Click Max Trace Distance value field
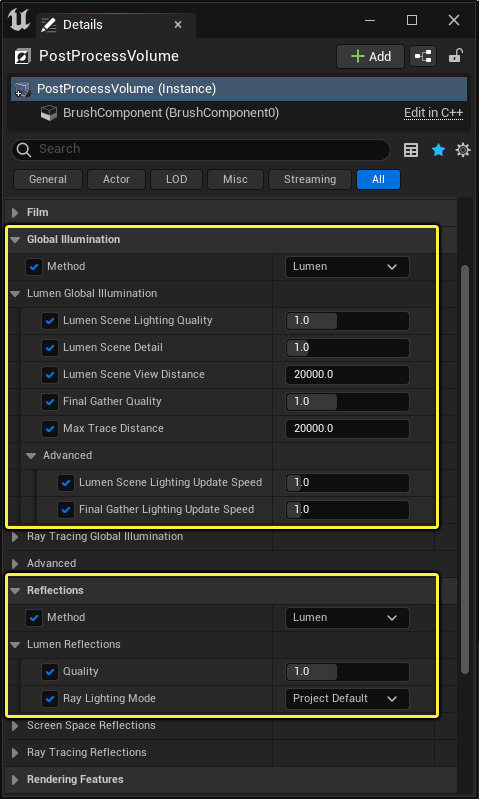This screenshot has height=799, width=479. tap(347, 429)
